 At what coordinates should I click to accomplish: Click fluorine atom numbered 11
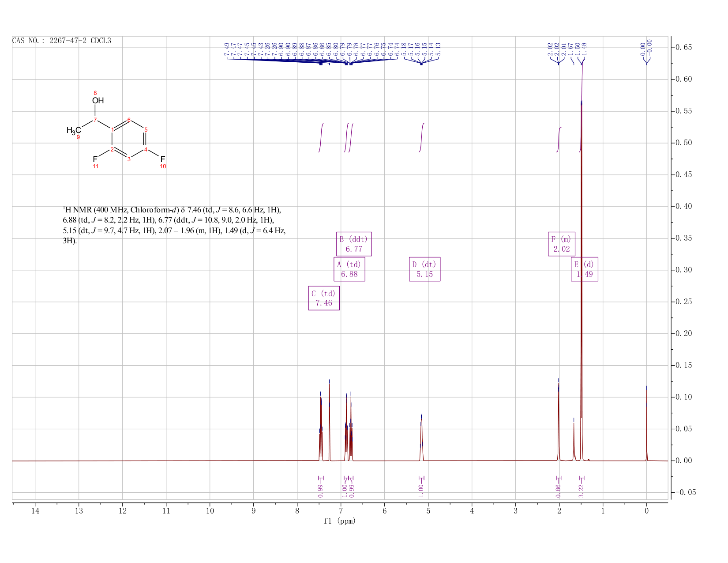[95, 159]
